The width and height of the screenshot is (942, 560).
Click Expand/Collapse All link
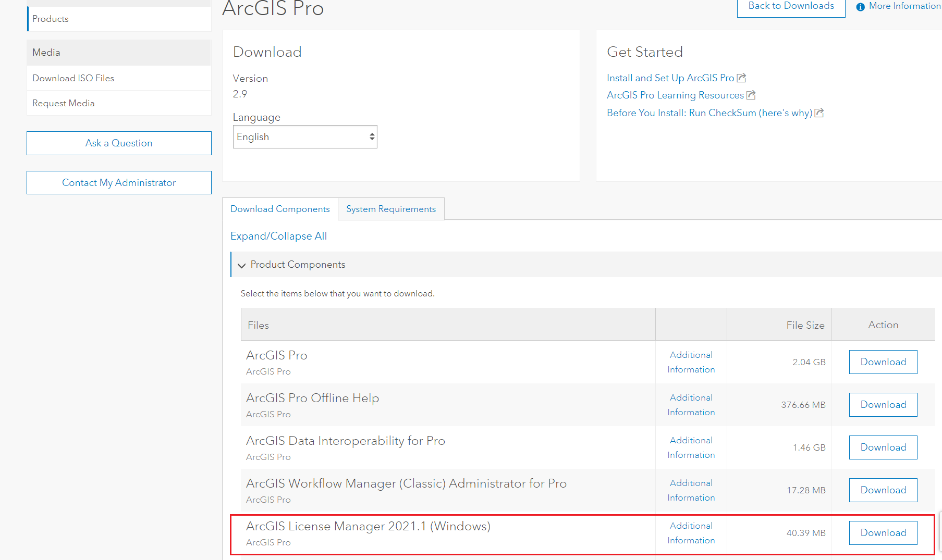[x=278, y=236]
